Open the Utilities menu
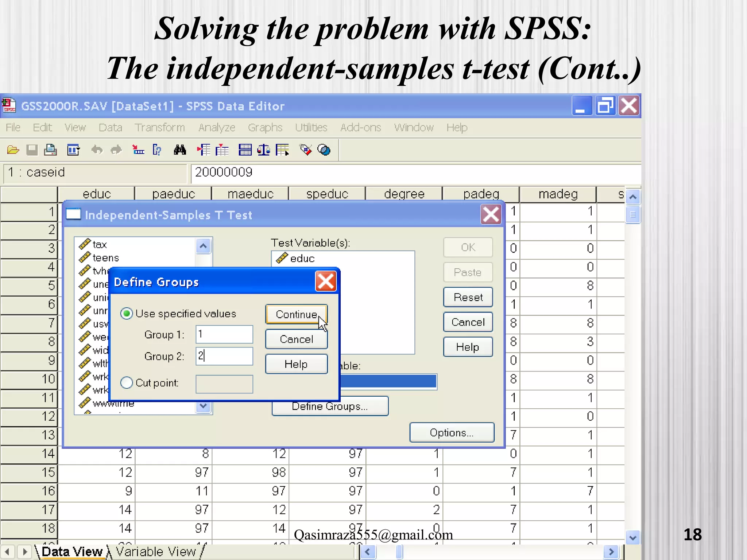 tap(311, 127)
